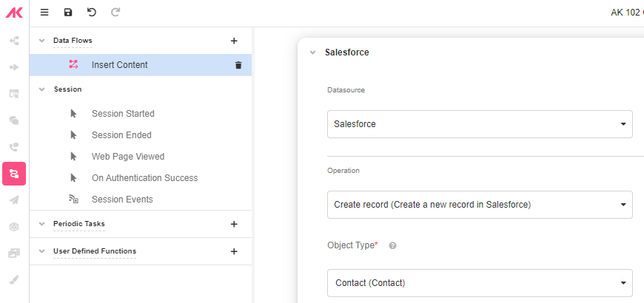Add a new periodic task with plus
Viewport: 644px width, 303px height.
point(234,224)
